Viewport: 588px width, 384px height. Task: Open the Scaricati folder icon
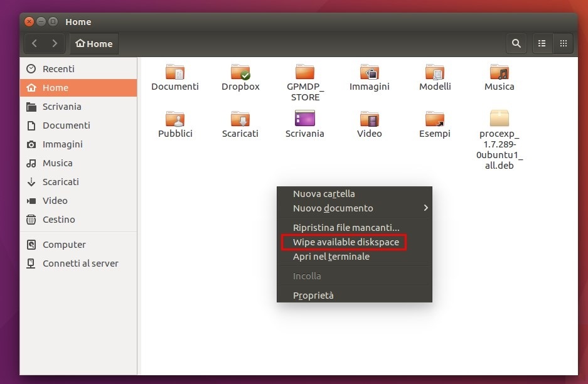pyautogui.click(x=240, y=119)
